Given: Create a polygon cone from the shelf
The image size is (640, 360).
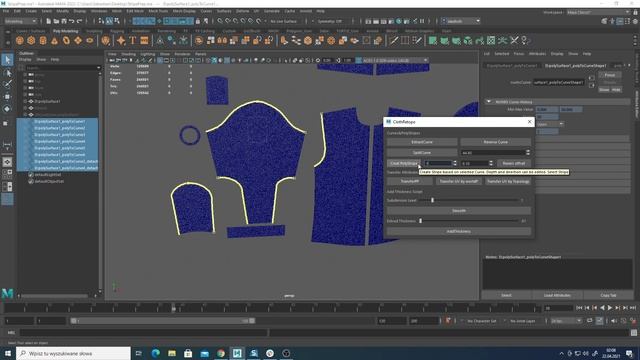Looking at the screenshot, I should click(54, 40).
